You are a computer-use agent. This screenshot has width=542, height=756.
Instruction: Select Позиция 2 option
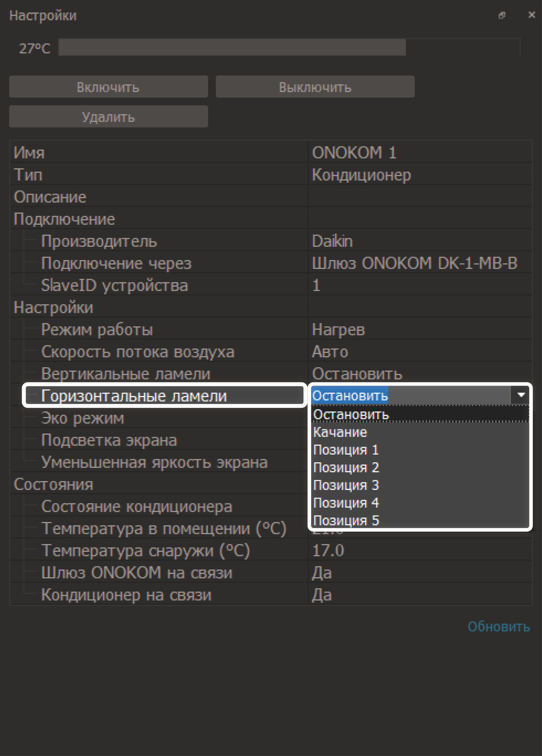[346, 468]
